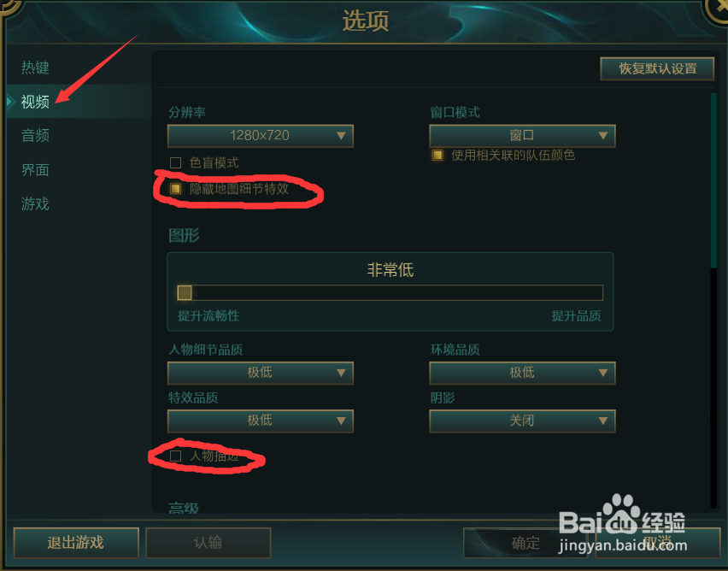This screenshot has width=728, height=571.
Task: Click the 窗口模式 dropdown arrow icon
Action: click(603, 136)
